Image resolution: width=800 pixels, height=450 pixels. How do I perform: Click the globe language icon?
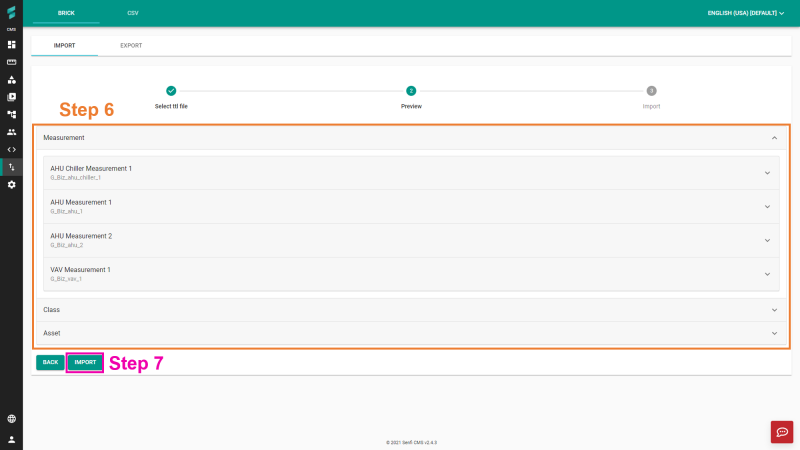tap(11, 419)
